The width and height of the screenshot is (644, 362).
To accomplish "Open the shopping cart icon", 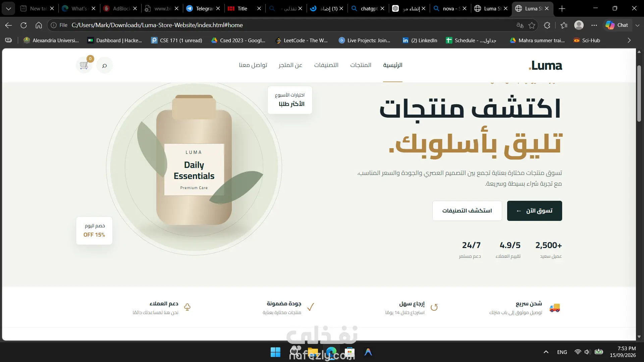I will click(x=84, y=65).
